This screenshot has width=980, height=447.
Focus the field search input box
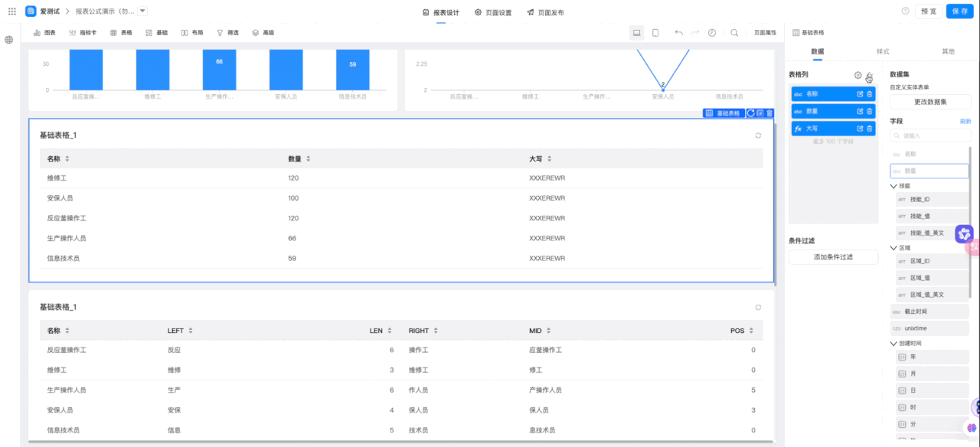coord(930,135)
